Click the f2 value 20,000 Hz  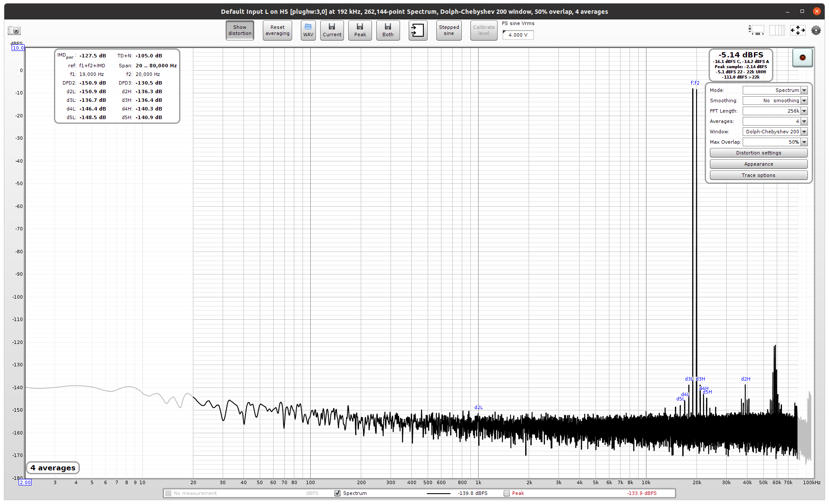pos(148,74)
